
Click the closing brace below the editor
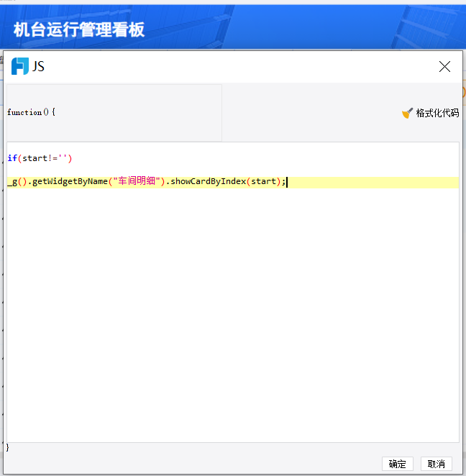pos(8,447)
